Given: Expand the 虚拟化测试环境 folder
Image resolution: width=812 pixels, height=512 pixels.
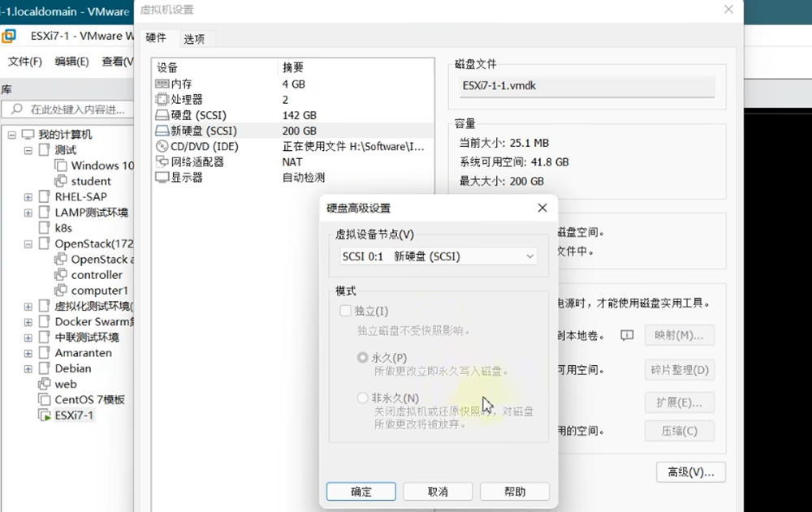Looking at the screenshot, I should pyautogui.click(x=28, y=307).
